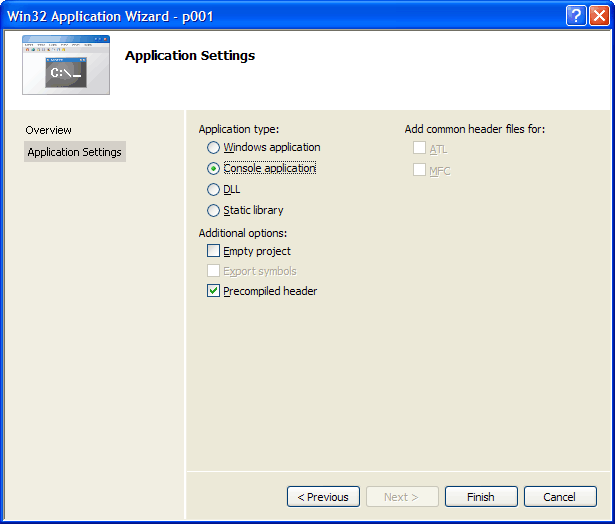
Task: Click the wizard title bar text
Action: [110, 16]
